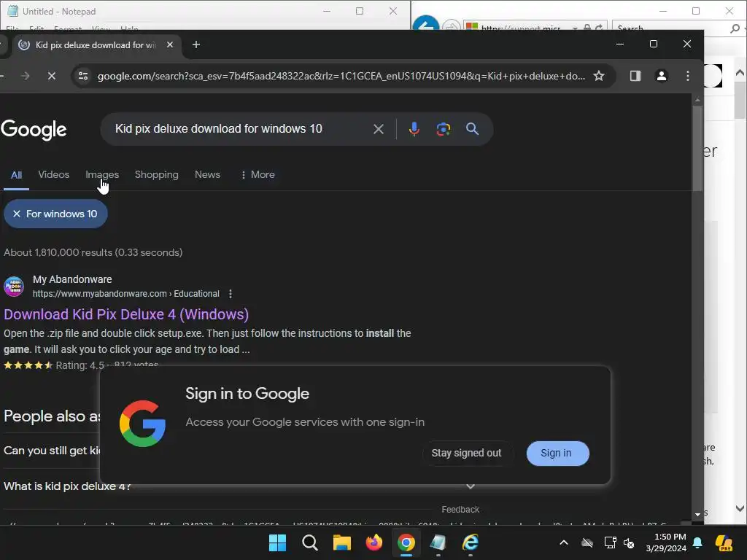Click the Sign in button

pos(558,454)
